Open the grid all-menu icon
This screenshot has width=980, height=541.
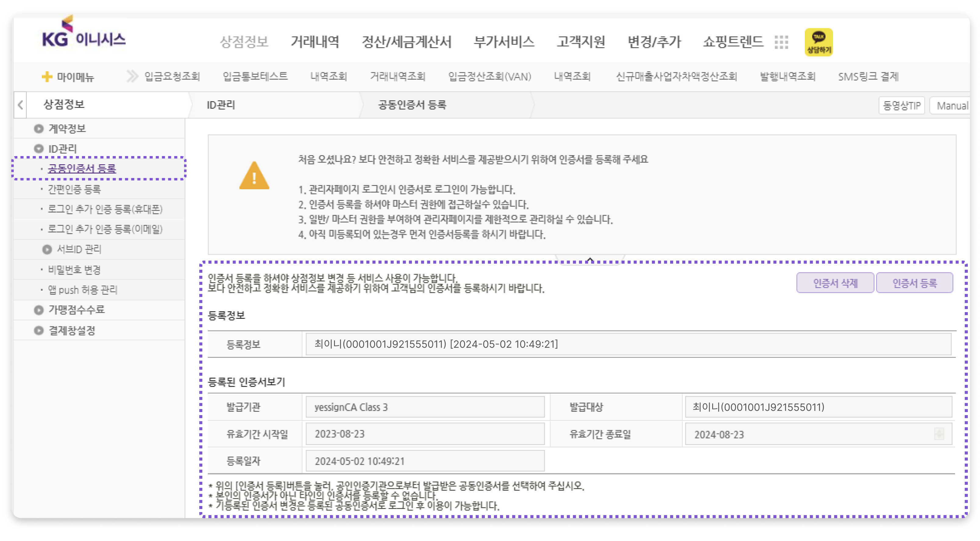pyautogui.click(x=781, y=42)
